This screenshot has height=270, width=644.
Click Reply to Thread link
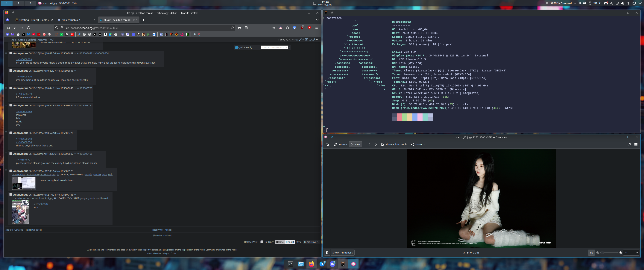click(x=162, y=230)
